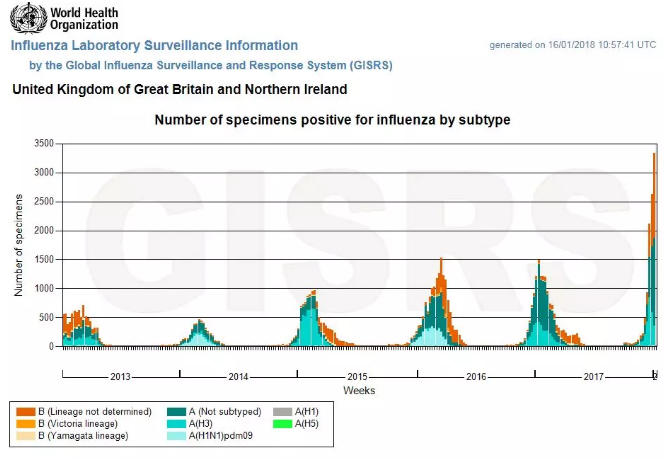
Task: Click the B (Victoria lineage) orange swatch
Action: click(x=23, y=424)
